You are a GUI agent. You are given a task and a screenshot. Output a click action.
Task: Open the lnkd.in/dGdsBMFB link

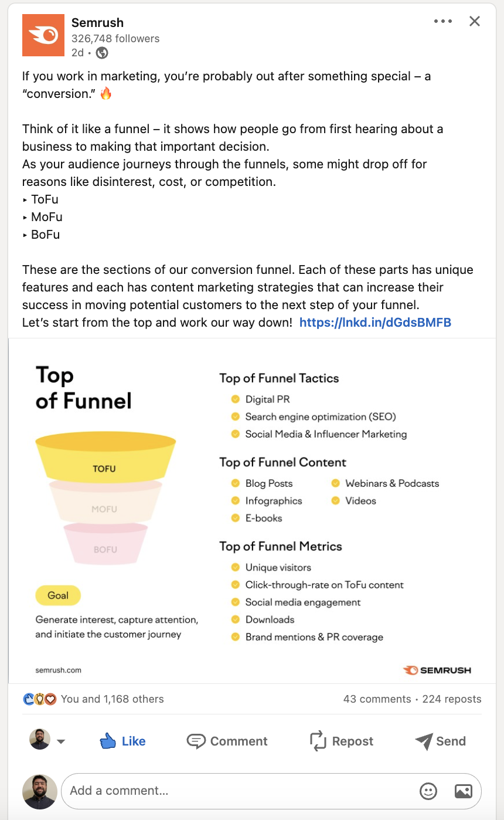(375, 323)
